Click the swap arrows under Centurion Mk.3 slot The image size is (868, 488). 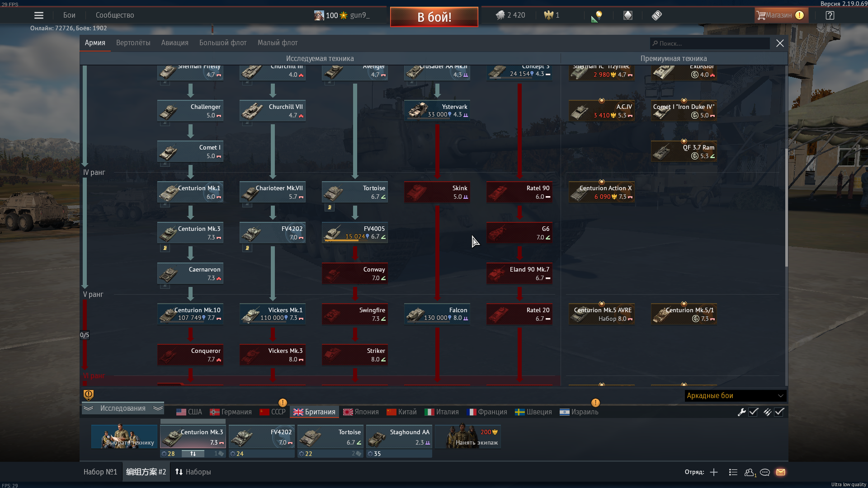193,454
